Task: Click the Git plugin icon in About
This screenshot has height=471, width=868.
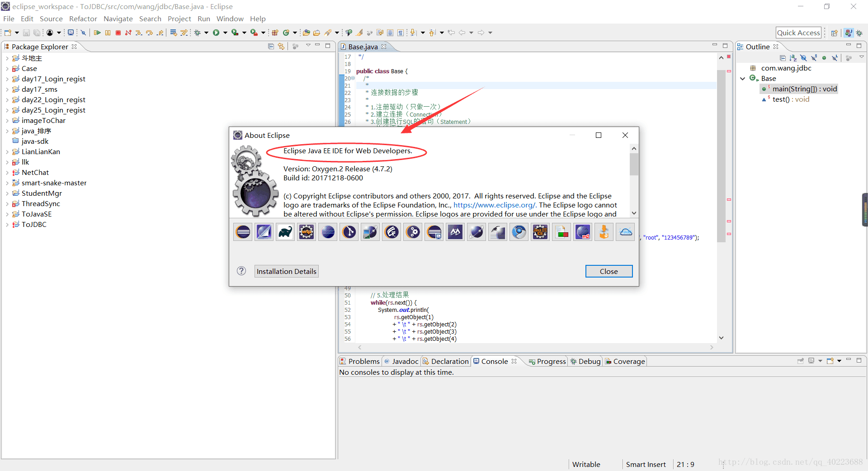Action: (349, 232)
